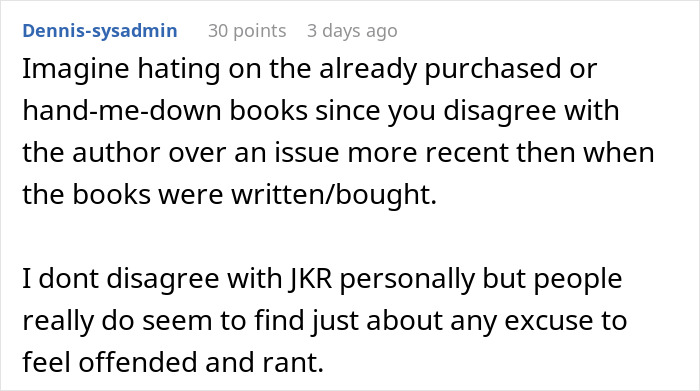This screenshot has width=700, height=391.
Task: Click the word hand-me-down in the comment
Action: click(122, 110)
